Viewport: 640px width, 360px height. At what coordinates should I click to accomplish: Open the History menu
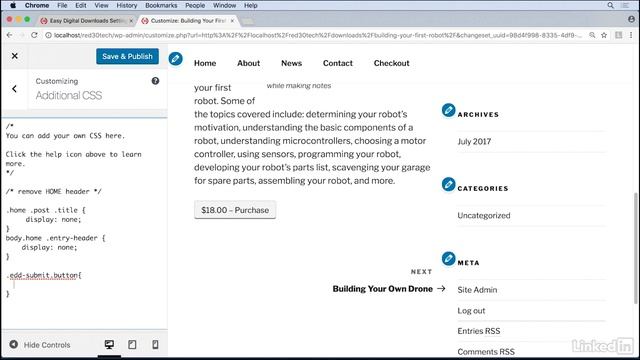[127, 5]
